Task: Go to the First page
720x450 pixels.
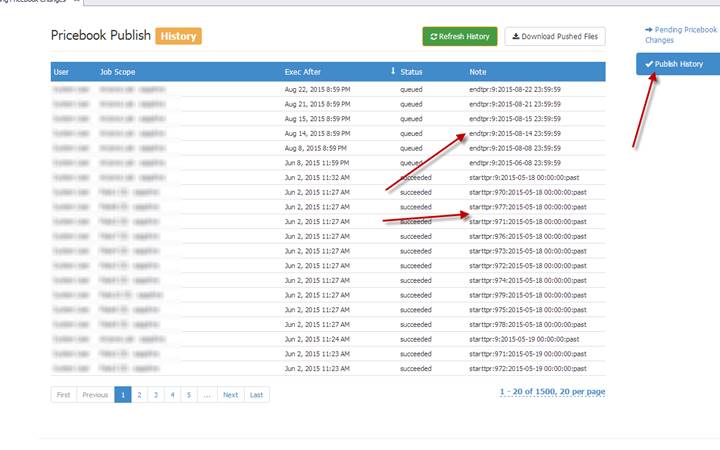Action: [63, 395]
